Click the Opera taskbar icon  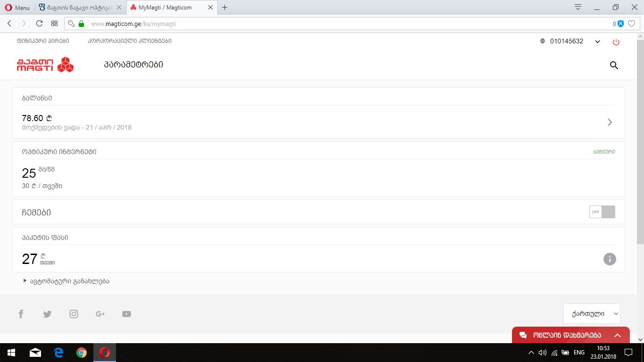pos(105,353)
